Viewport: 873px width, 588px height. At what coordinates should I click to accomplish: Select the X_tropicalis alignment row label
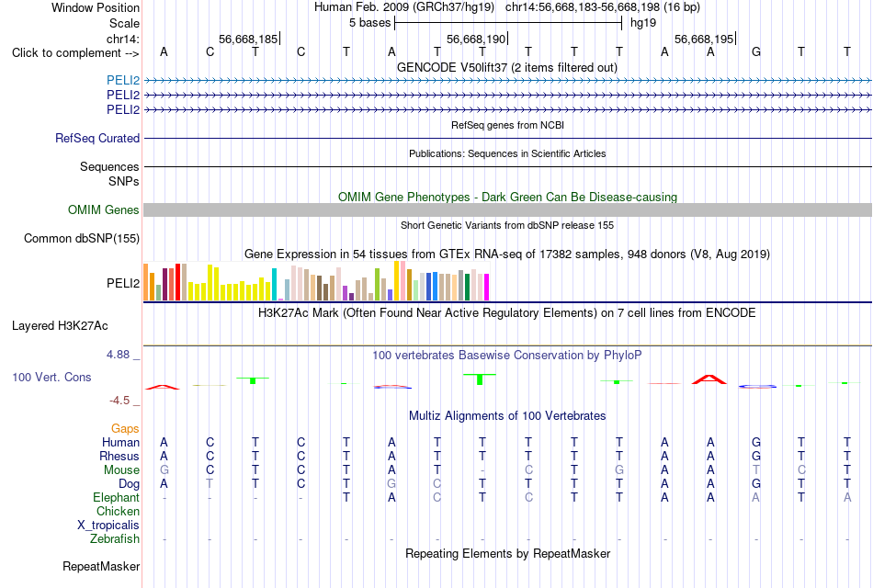pos(108,526)
